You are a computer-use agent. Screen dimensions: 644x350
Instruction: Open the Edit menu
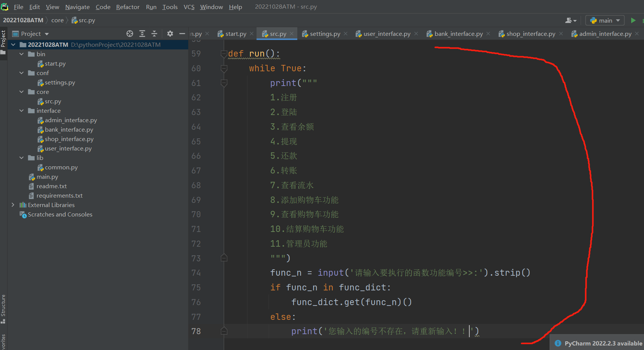coord(34,7)
